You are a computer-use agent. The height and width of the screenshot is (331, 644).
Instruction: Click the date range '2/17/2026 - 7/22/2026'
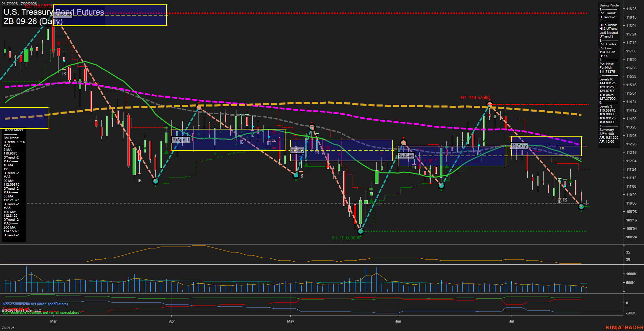point(19,4)
